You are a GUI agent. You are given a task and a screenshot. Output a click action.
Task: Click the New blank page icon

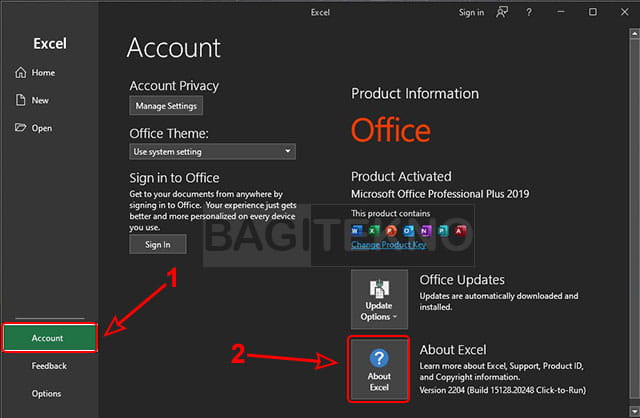point(20,100)
